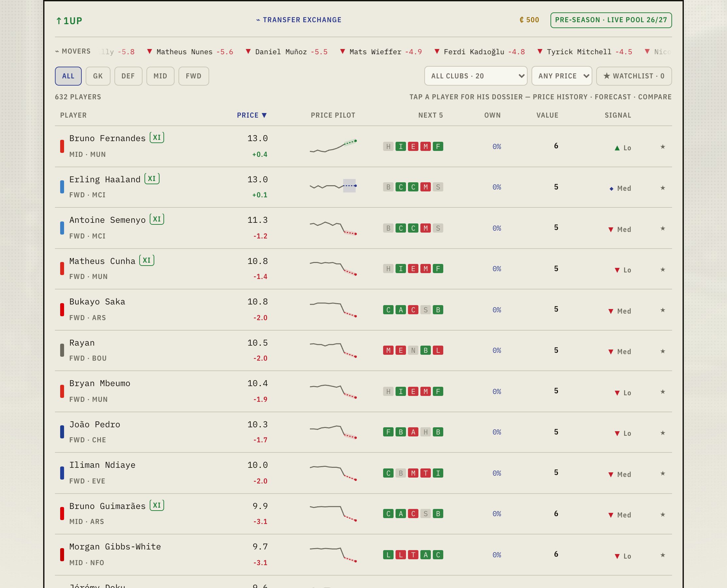Screen dimensions: 727x588
Task: Star Bruno Fernandes for watchlist
Action: click(x=663, y=147)
